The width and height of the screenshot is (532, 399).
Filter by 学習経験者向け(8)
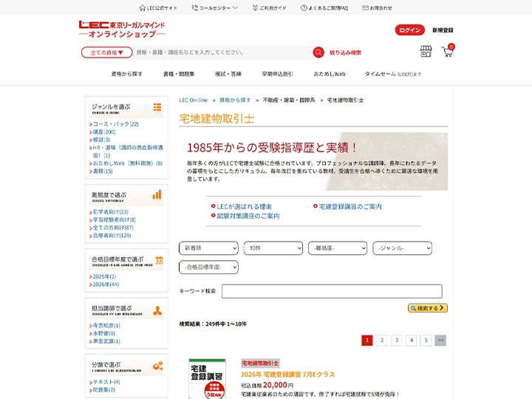pos(115,219)
